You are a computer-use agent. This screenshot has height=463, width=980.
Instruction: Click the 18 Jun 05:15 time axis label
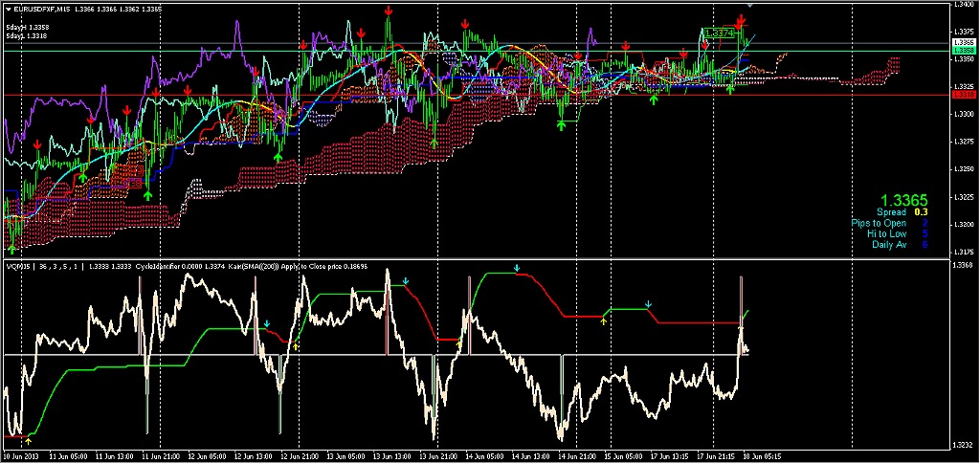pos(761,457)
